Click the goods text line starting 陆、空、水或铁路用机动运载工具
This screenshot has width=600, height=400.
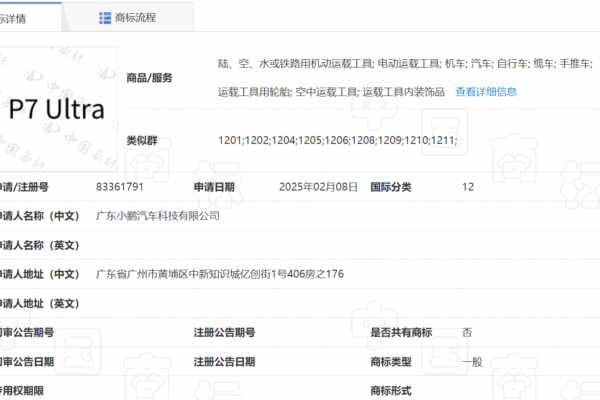click(405, 63)
